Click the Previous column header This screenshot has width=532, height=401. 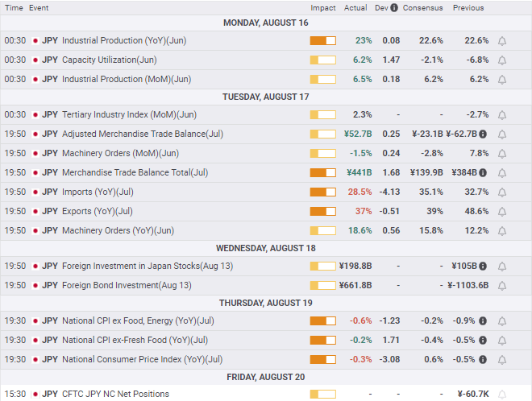468,8
